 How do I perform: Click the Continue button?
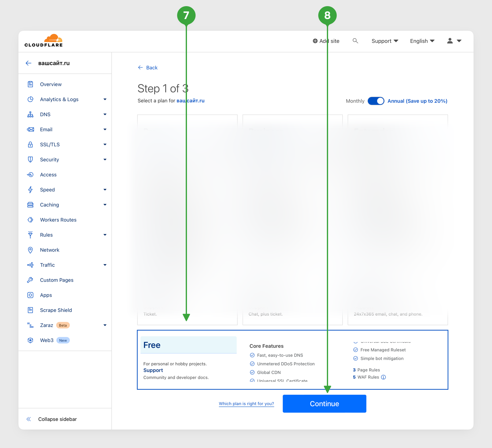pos(324,404)
